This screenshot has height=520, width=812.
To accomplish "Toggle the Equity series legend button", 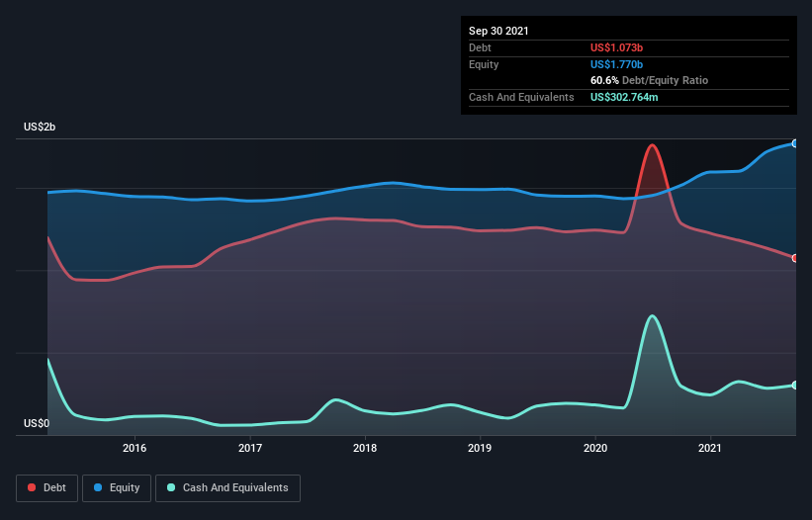I will [x=117, y=488].
